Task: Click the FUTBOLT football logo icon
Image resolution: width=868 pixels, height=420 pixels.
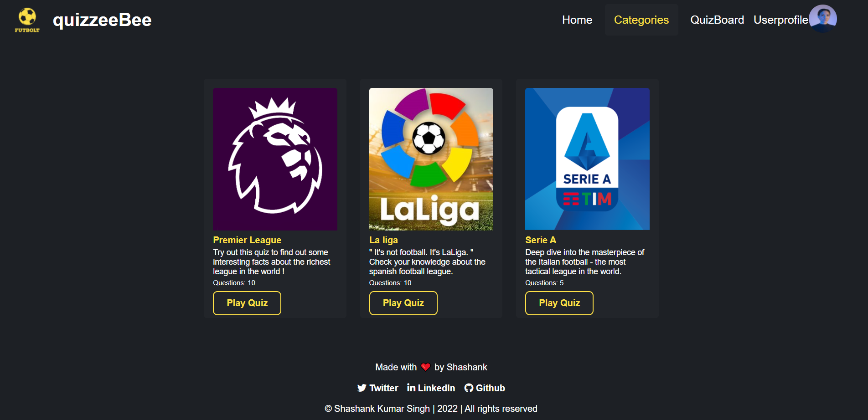Action: click(26, 19)
